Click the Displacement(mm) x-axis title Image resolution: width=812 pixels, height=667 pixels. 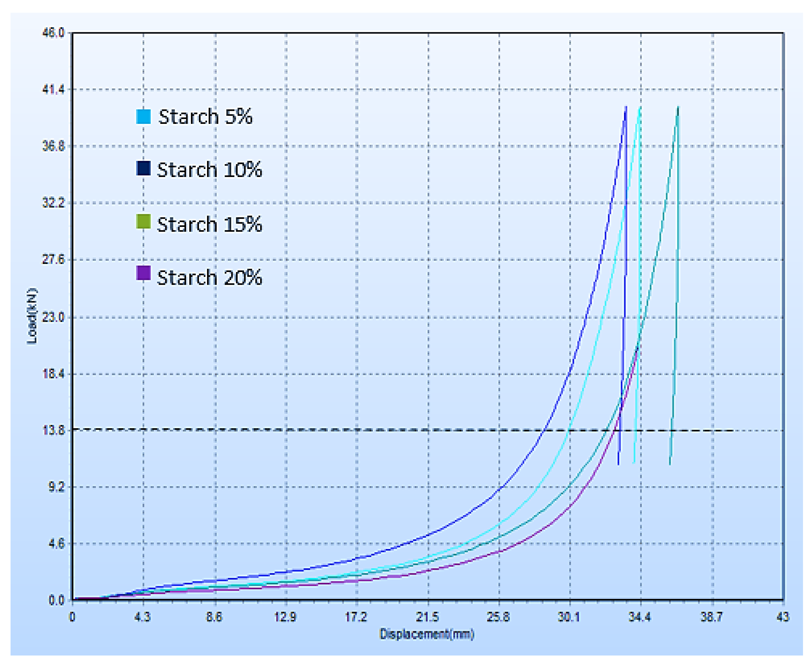(x=426, y=633)
